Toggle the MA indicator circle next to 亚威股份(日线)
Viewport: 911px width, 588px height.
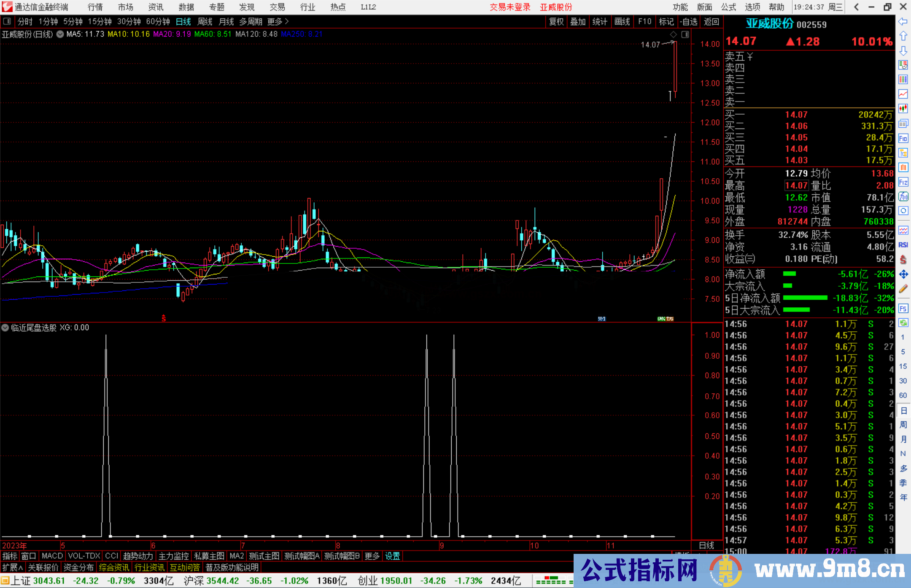(60, 34)
